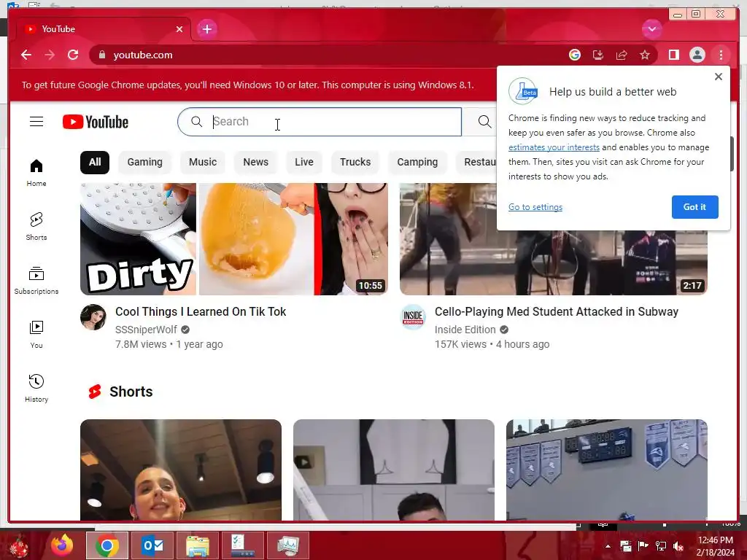Open Cello-Playing Med Student Attacked in Subway title

557,311
